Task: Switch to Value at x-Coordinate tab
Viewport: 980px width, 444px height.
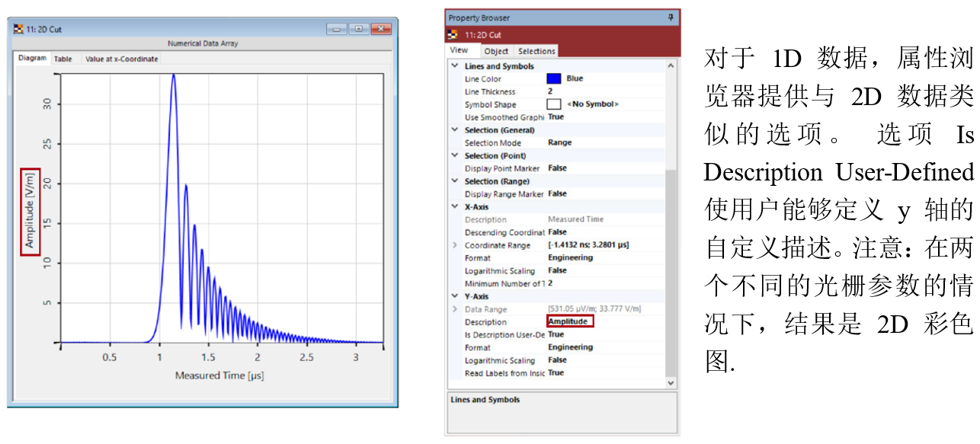Action: tap(121, 59)
